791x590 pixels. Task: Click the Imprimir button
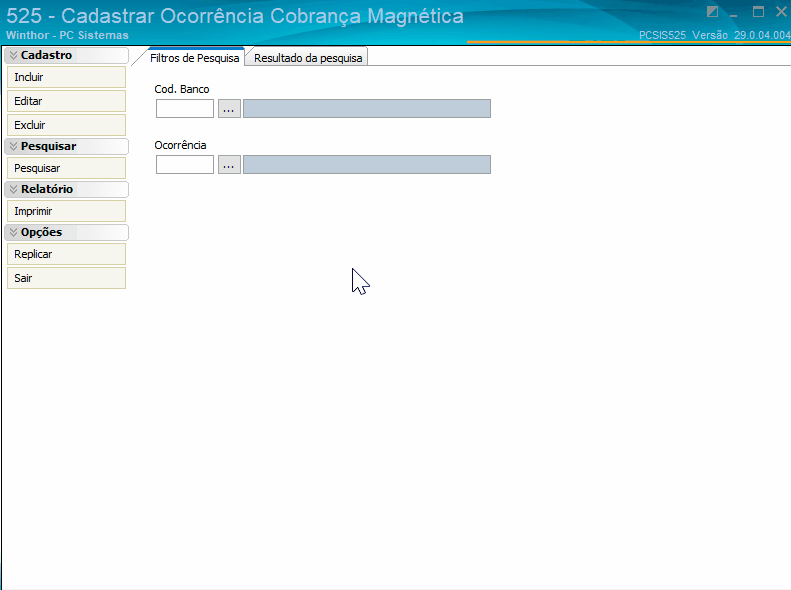click(67, 211)
